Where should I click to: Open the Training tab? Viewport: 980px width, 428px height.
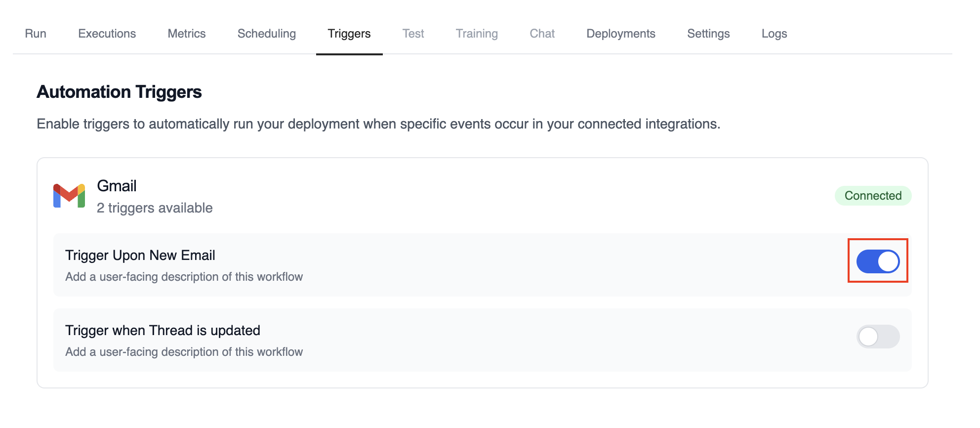477,34
